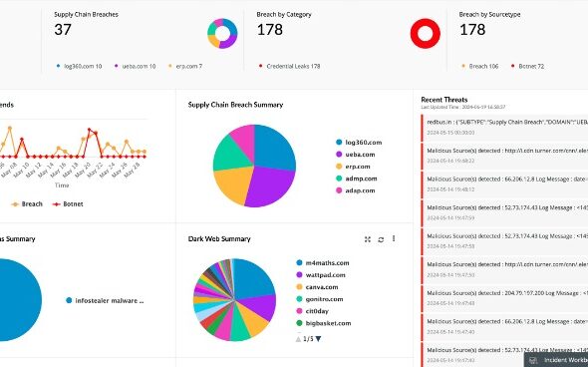Screen dimensions: 588x367
Task: Go to next legend page arrow
Action: [x=318, y=339]
